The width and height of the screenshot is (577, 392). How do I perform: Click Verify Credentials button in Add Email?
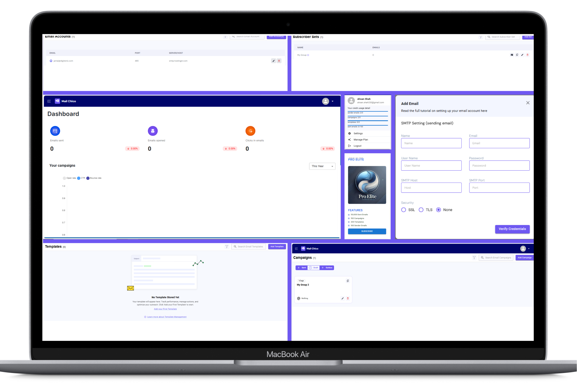tap(511, 229)
